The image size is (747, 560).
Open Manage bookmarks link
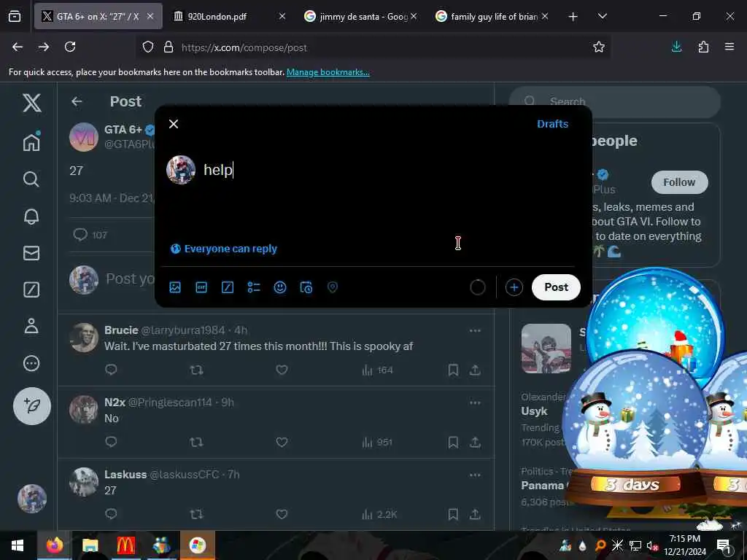click(328, 72)
